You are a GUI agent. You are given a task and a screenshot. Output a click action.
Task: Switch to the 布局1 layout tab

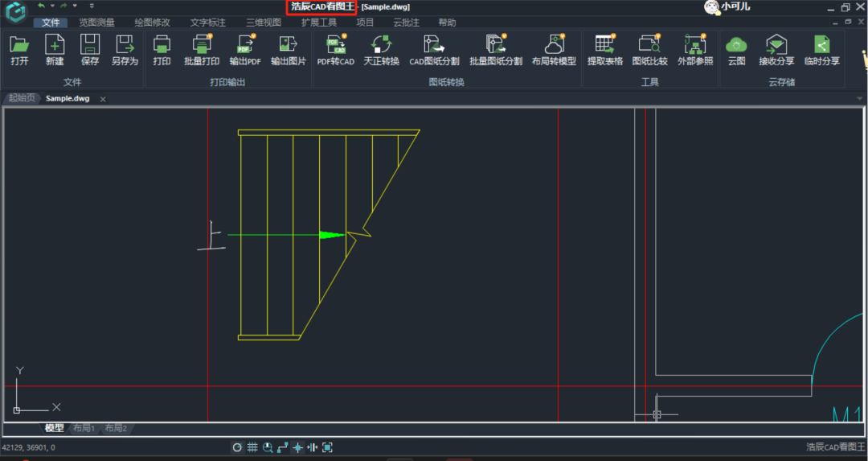[x=84, y=428]
